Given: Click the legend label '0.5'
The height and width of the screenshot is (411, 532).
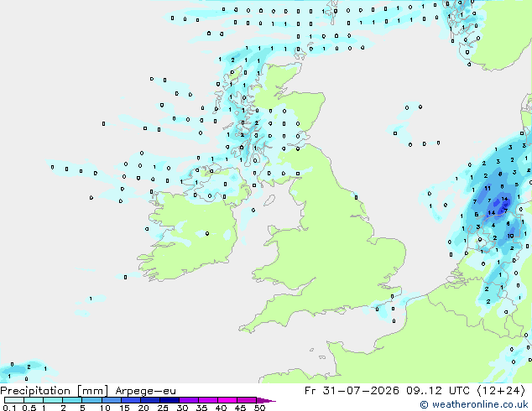Looking at the screenshot, I should pyautogui.click(x=29, y=408).
